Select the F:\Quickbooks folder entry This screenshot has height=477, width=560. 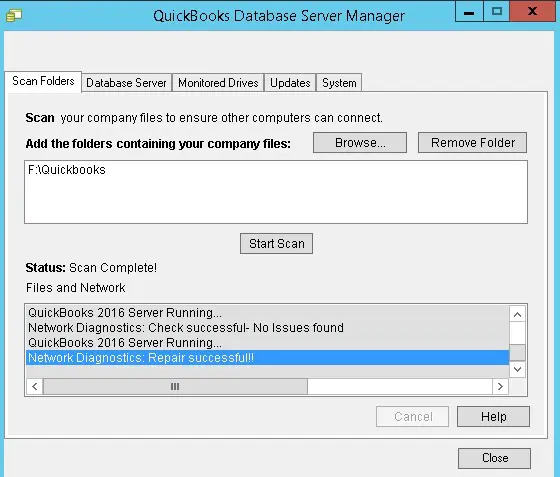pos(67,170)
